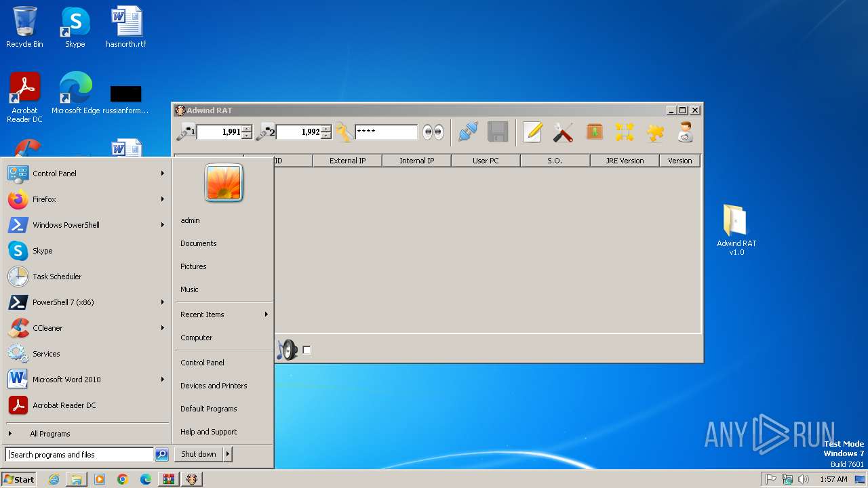Click the plug connect icon in Adwind toolbar
The image size is (868, 488).
click(468, 132)
